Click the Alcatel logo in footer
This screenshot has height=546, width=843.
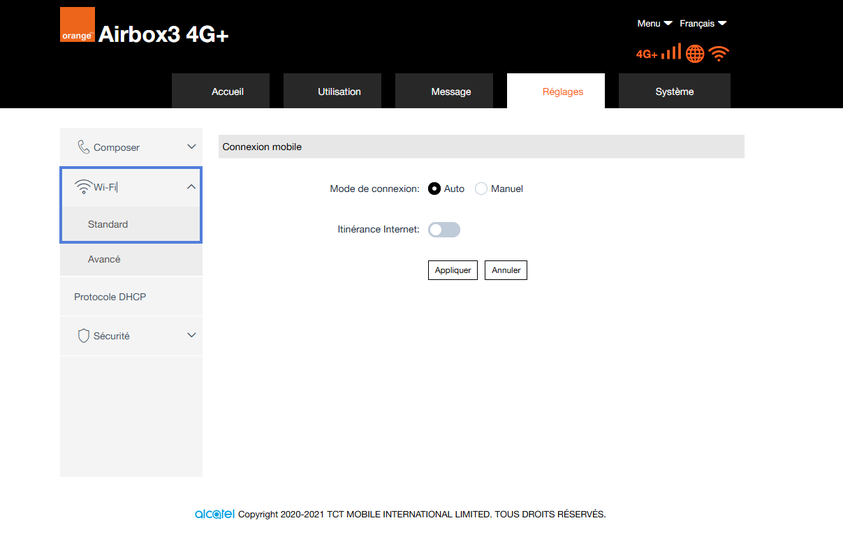[x=215, y=514]
